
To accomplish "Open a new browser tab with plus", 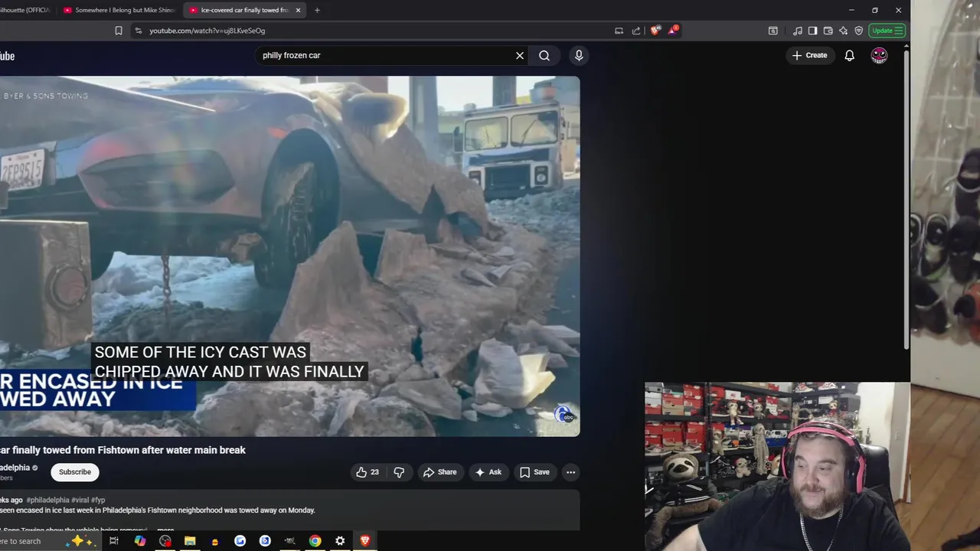I will point(317,10).
